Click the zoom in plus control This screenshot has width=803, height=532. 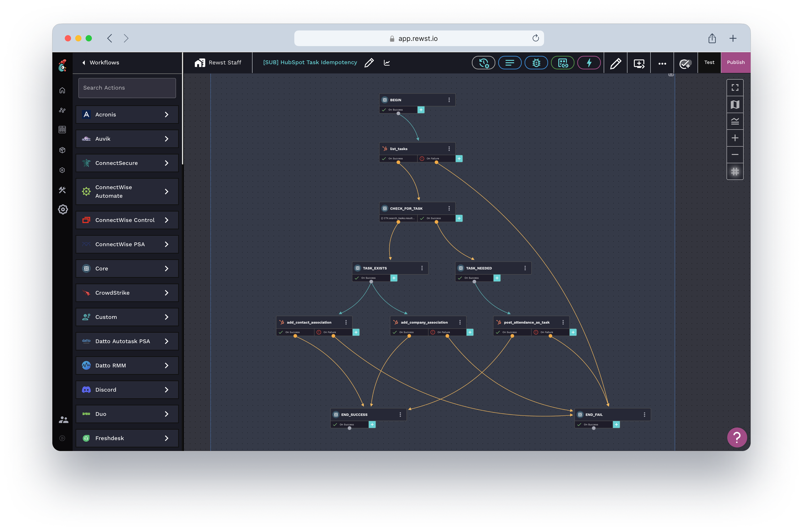(735, 138)
